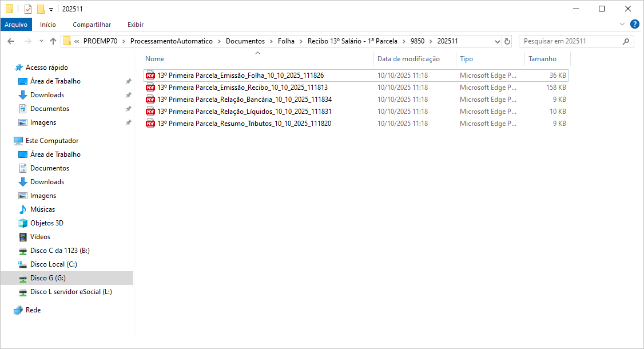Click the back navigation arrow

[11, 41]
